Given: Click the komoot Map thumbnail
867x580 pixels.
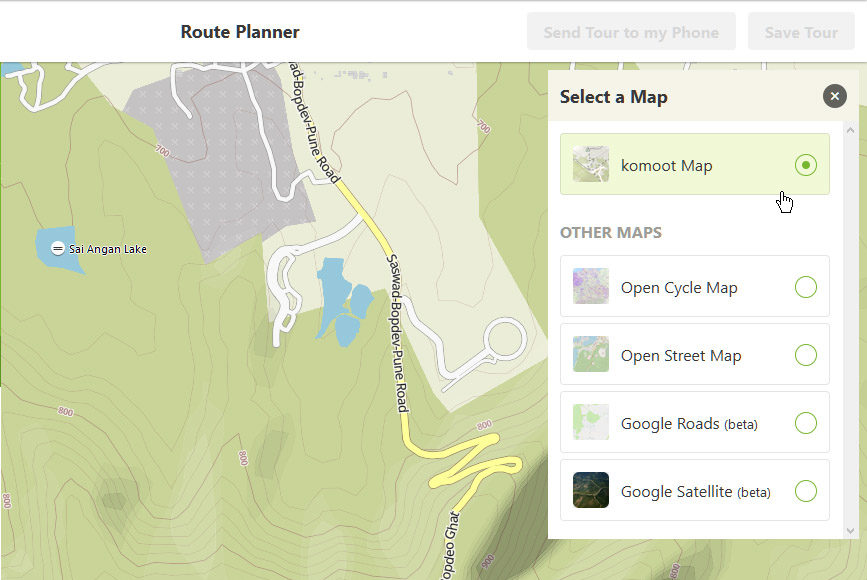Looking at the screenshot, I should 591,165.
